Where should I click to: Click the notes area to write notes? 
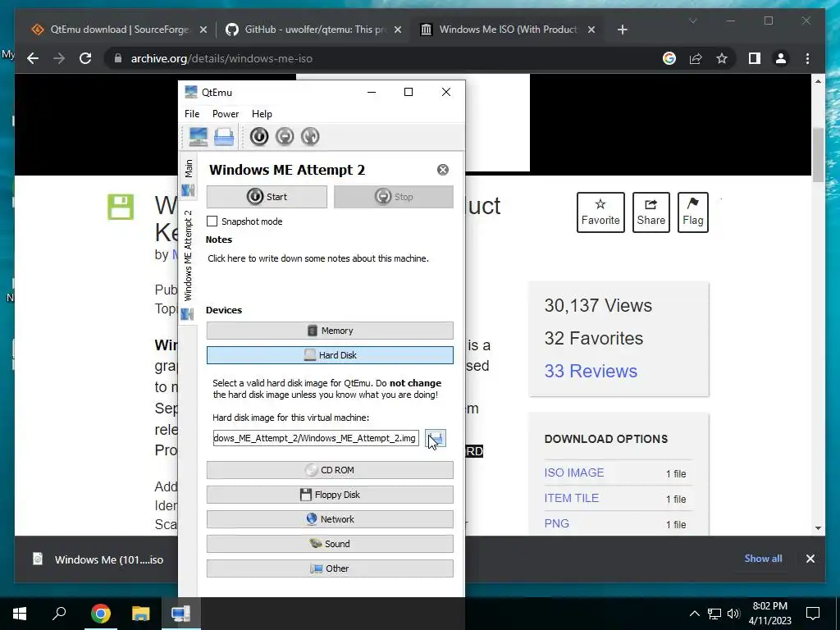coord(318,258)
